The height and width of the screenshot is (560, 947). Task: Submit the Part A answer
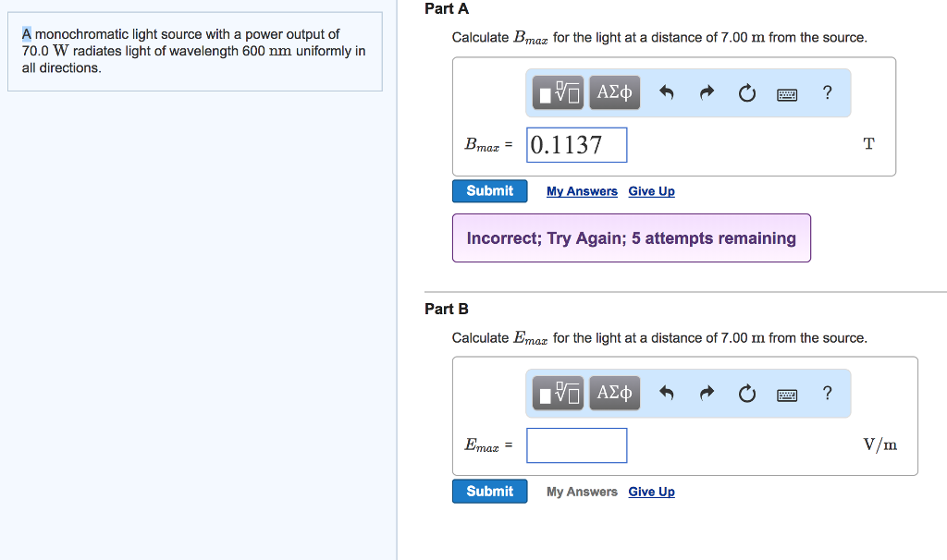click(489, 191)
